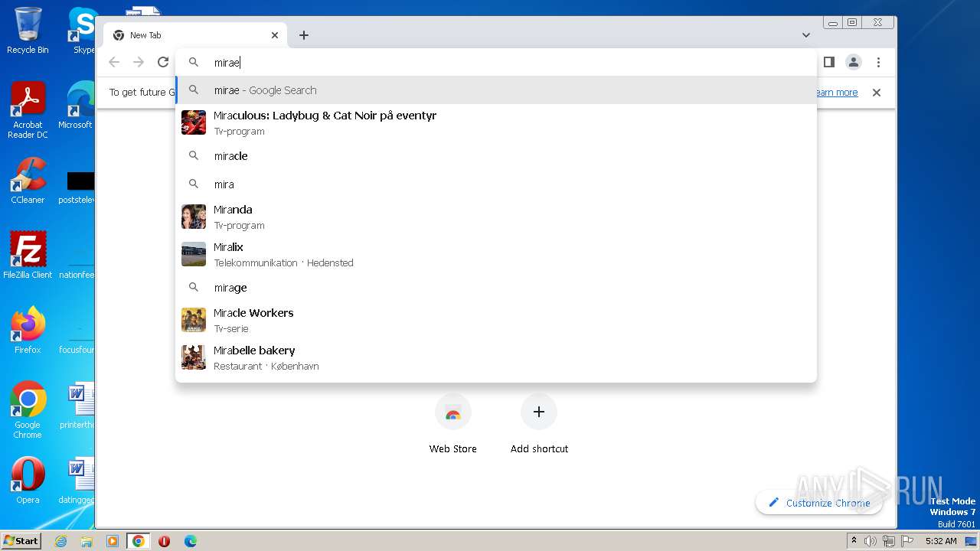The image size is (980, 551).
Task: Open the Chrome three-dot menu
Action: pos(878,62)
